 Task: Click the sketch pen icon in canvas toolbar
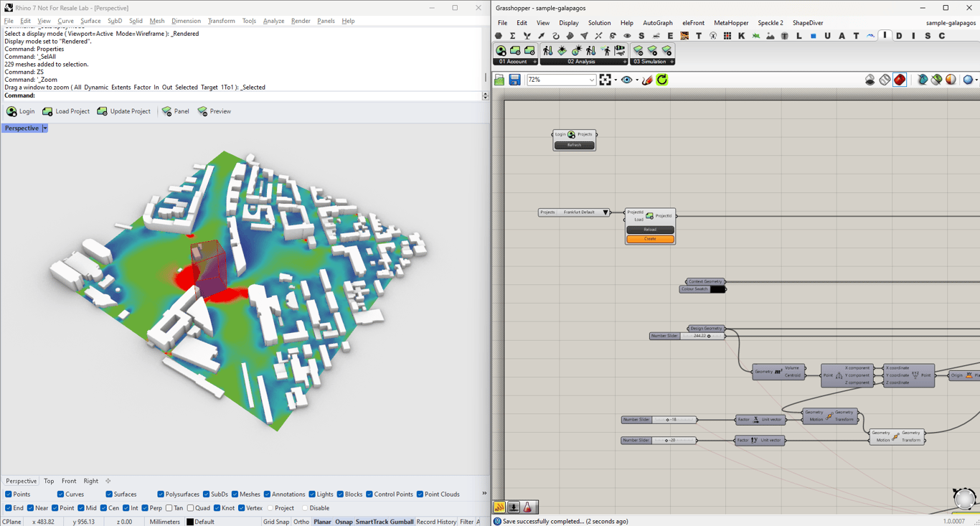pos(647,80)
